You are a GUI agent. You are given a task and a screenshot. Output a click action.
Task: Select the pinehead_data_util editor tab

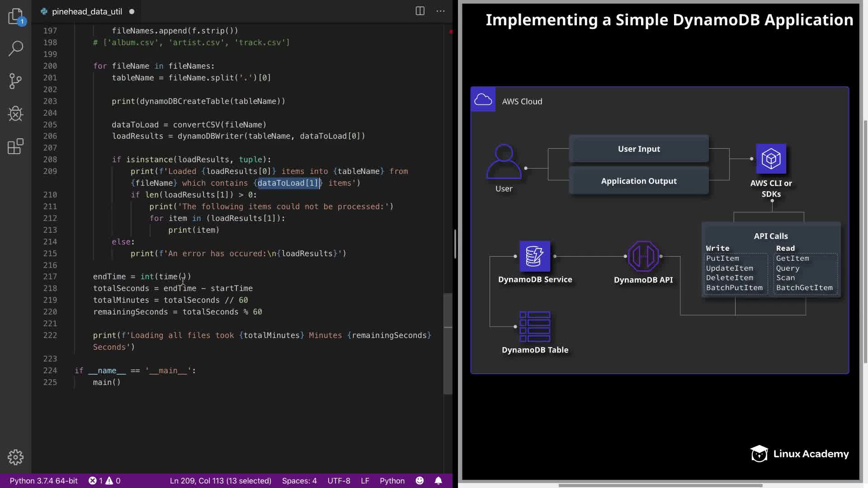87,11
